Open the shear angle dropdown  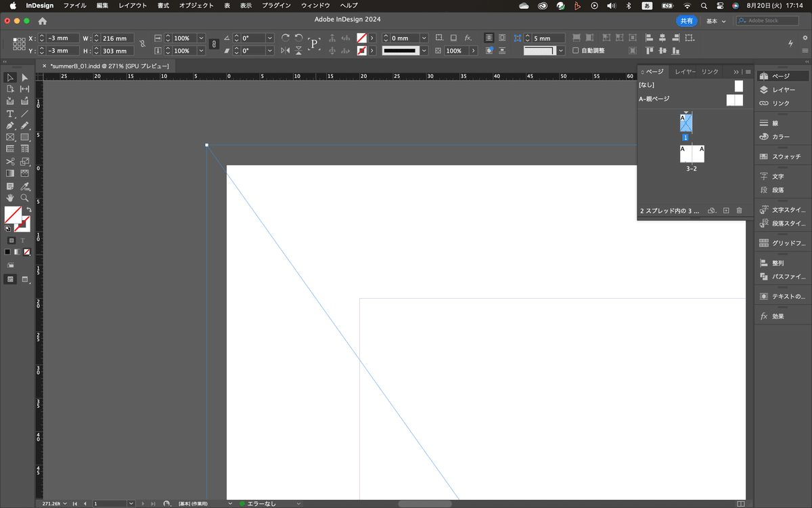(270, 51)
